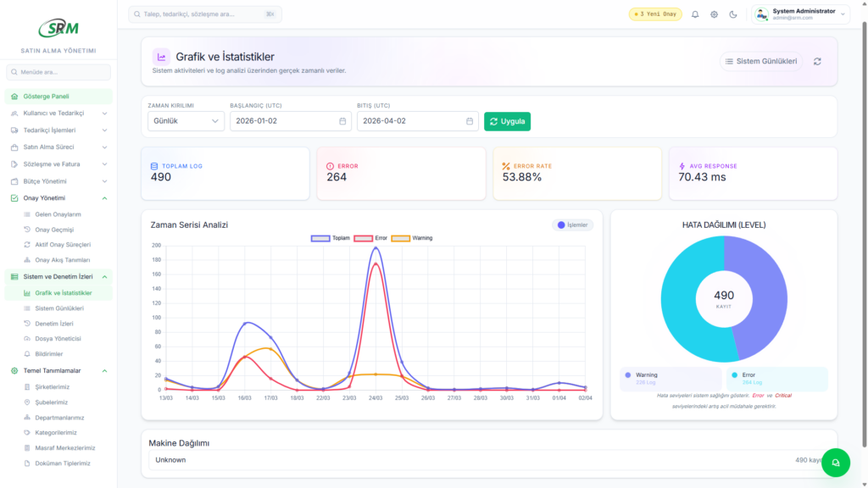Switch to dark mode moon icon
Screen dimensions: 868x488
(733, 14)
